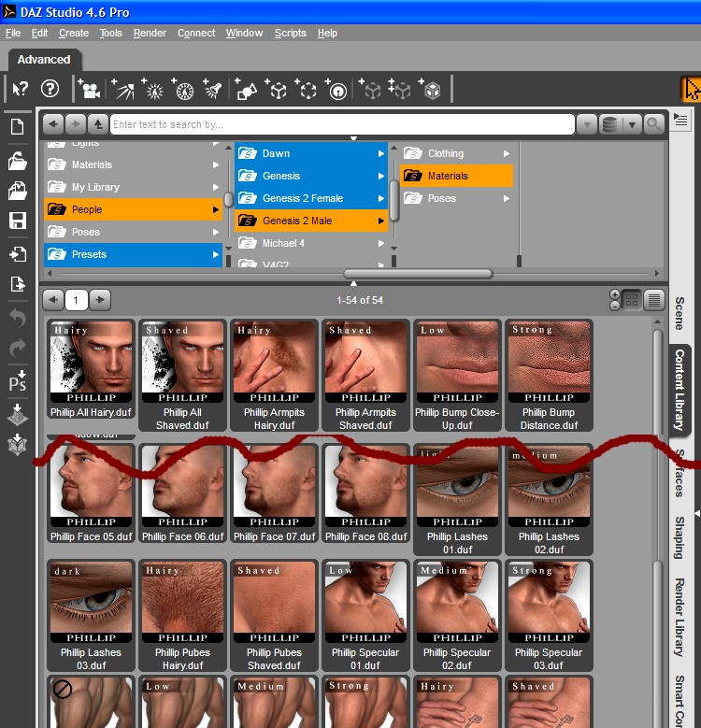Create a new group icon

tap(306, 89)
